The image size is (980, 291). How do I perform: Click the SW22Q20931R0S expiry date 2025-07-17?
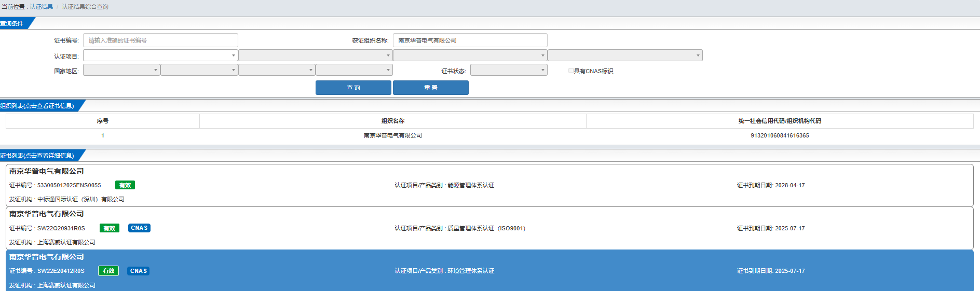[x=790, y=228]
